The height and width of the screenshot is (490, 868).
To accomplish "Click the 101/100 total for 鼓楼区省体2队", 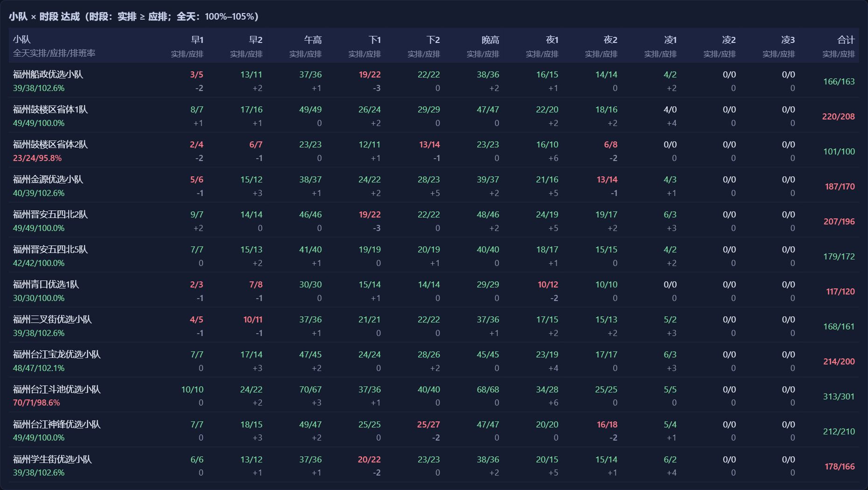I will [839, 152].
